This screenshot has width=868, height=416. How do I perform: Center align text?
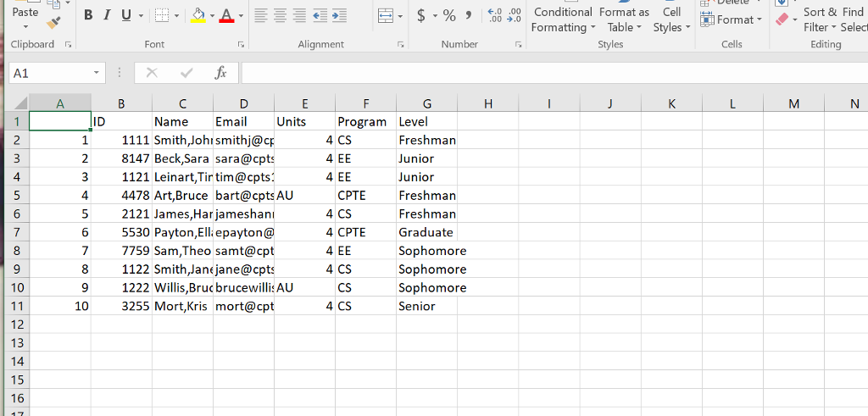click(x=281, y=15)
